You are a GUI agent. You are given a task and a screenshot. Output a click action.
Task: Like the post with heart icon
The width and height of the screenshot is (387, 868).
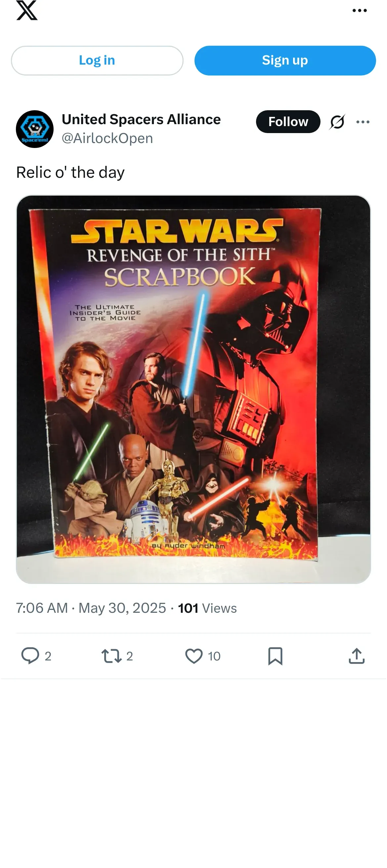coord(194,656)
